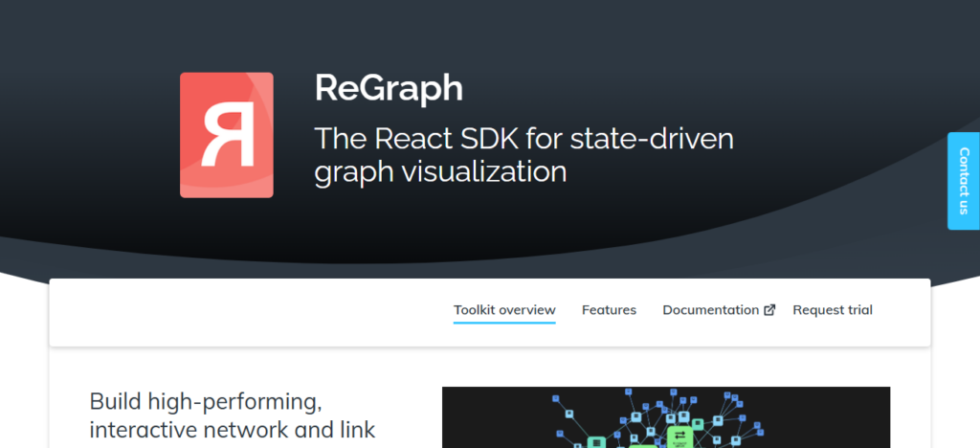Click the 'The React SDK for state-driven' tagline
Image resolution: width=980 pixels, height=448 pixels.
[x=523, y=138]
